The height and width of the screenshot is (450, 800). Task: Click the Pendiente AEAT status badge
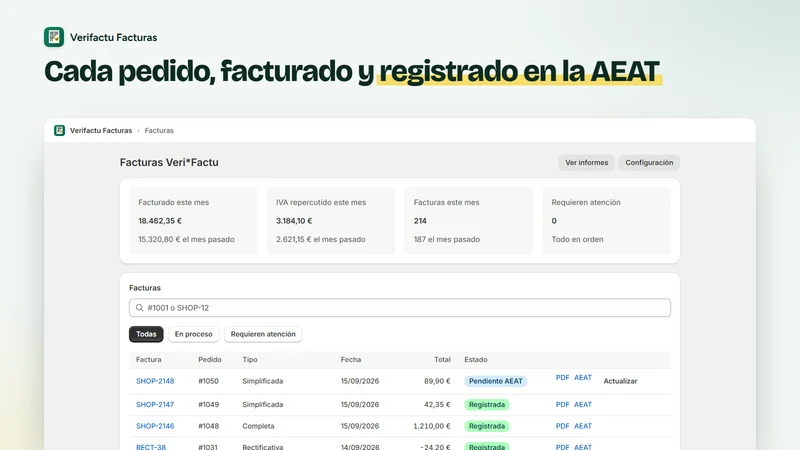(495, 381)
